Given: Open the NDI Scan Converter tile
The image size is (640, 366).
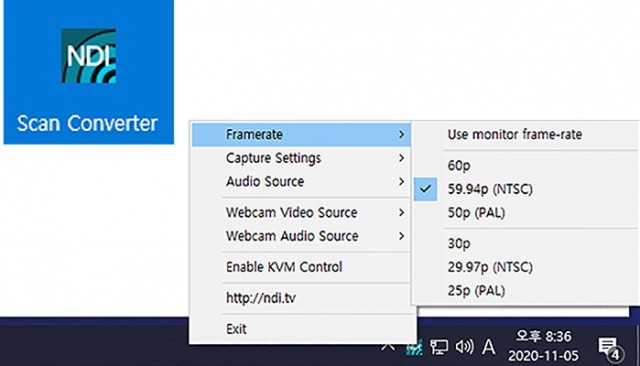Looking at the screenshot, I should [89, 72].
